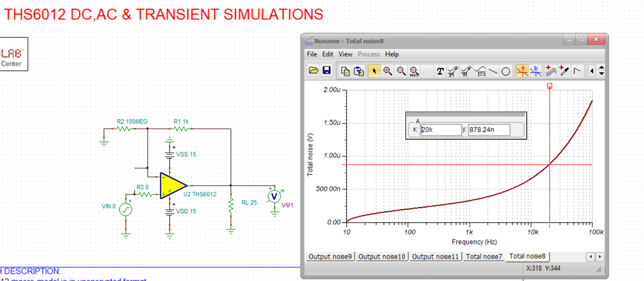Copy the diagram using the copy icon
This screenshot has height=281, width=644.
[346, 71]
